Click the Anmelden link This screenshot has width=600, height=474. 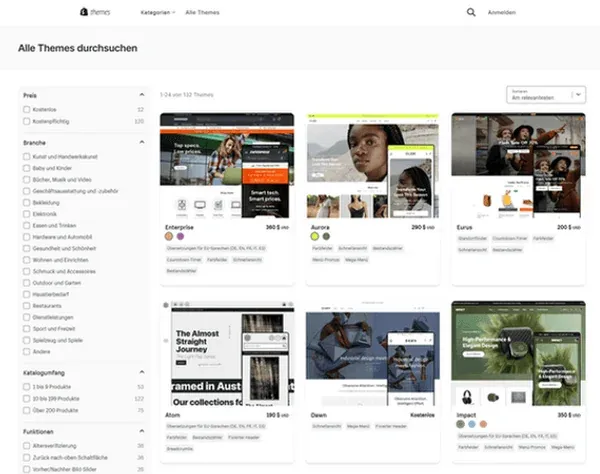[x=502, y=13]
